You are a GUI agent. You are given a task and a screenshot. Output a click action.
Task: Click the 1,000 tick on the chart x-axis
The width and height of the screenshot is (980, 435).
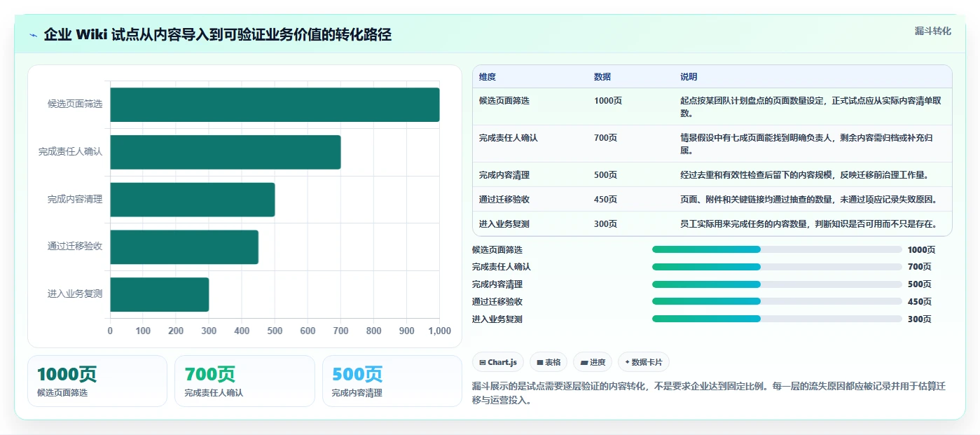pyautogui.click(x=439, y=331)
